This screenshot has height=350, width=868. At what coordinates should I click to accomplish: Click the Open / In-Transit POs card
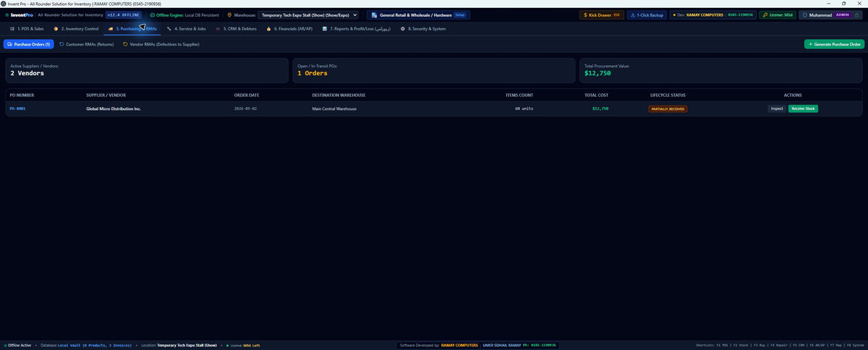(x=434, y=70)
